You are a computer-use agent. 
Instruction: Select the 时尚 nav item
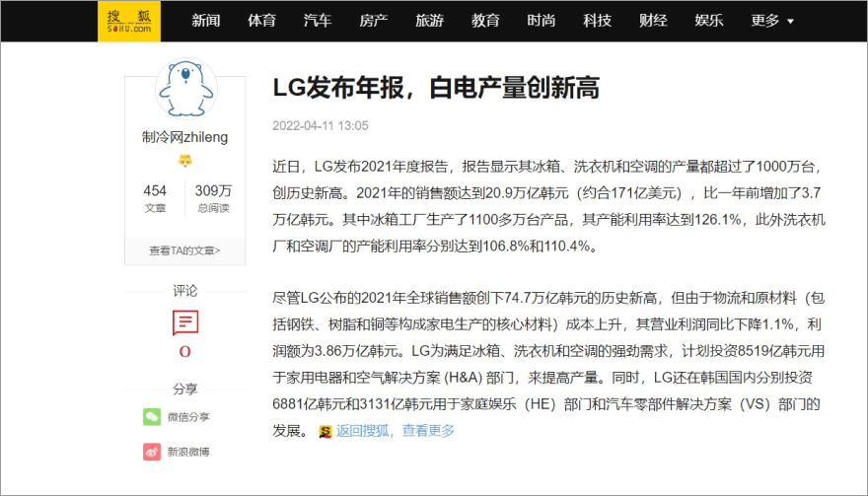tap(542, 21)
